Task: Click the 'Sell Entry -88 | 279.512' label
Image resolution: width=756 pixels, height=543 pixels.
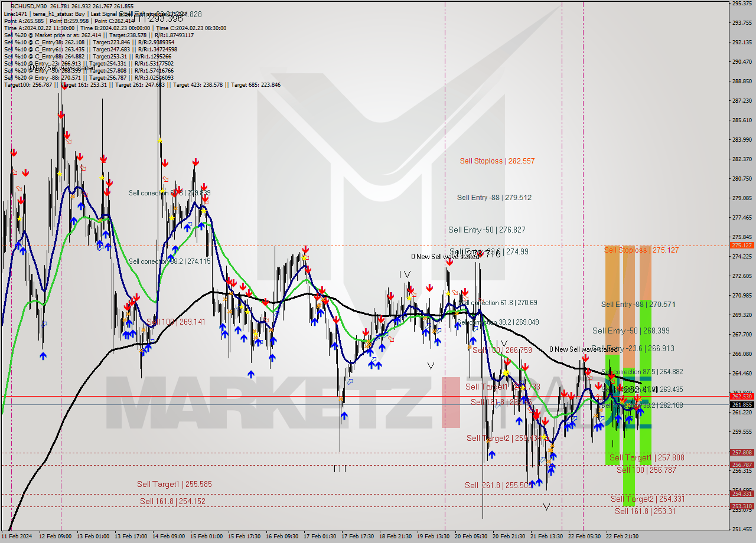Action: pos(494,197)
